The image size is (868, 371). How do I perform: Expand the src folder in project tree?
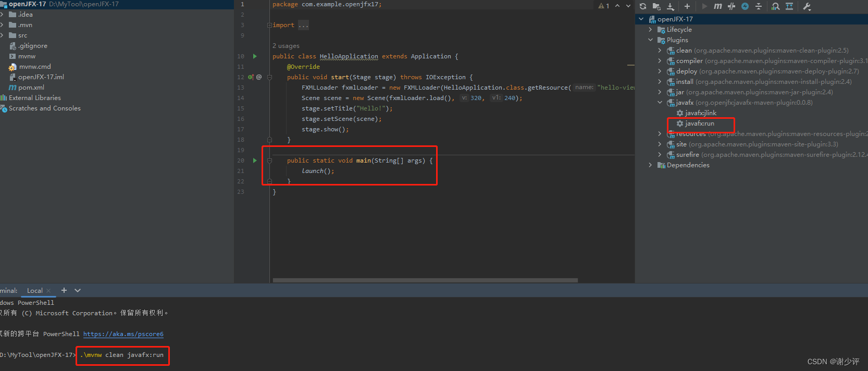point(3,35)
